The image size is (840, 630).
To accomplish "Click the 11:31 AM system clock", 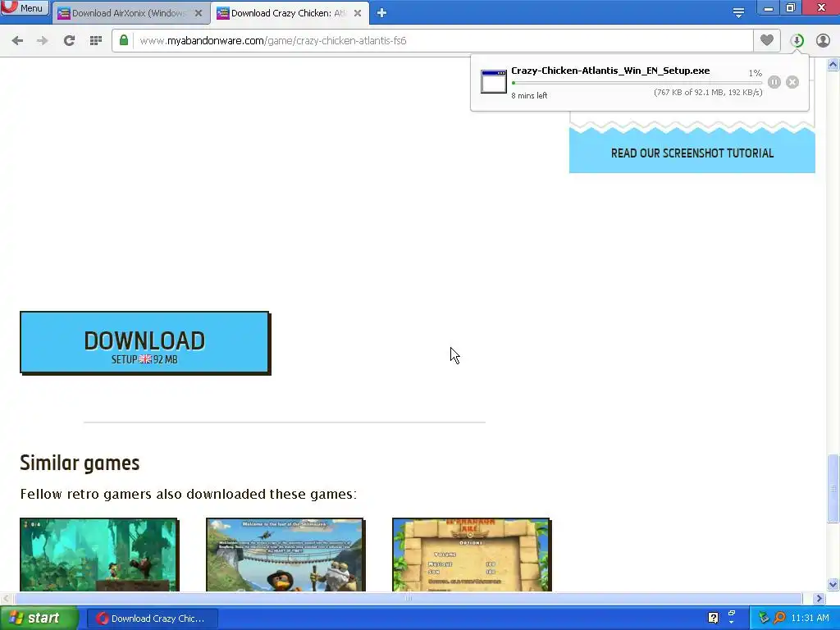I will pos(810,618).
